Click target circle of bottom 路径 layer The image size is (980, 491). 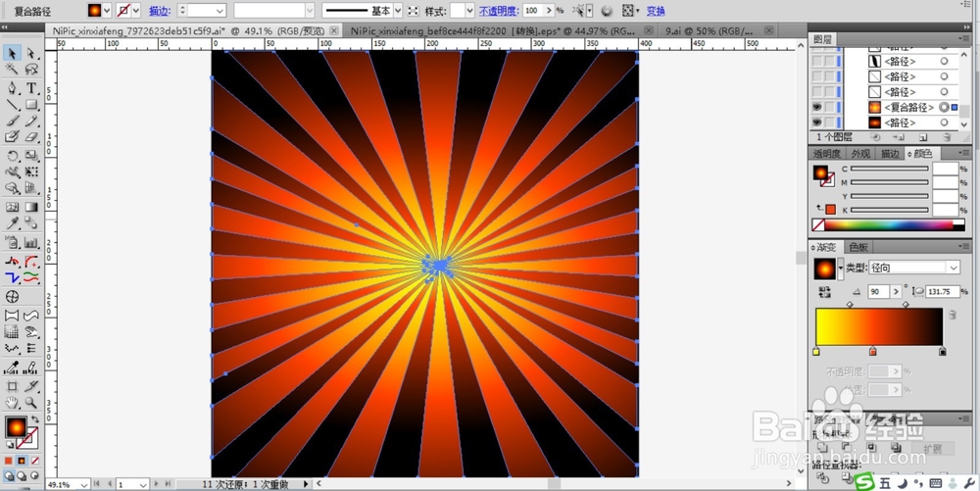point(944,123)
